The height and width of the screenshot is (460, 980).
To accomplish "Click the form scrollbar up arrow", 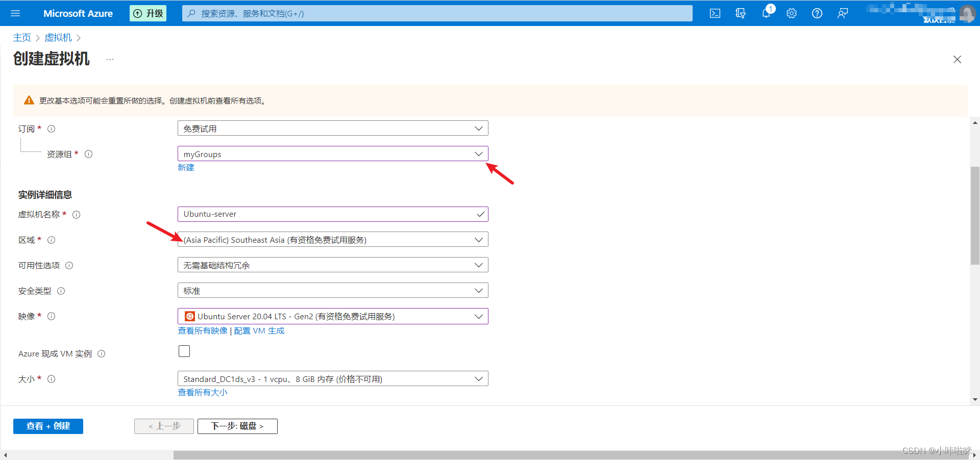I will tap(975, 123).
